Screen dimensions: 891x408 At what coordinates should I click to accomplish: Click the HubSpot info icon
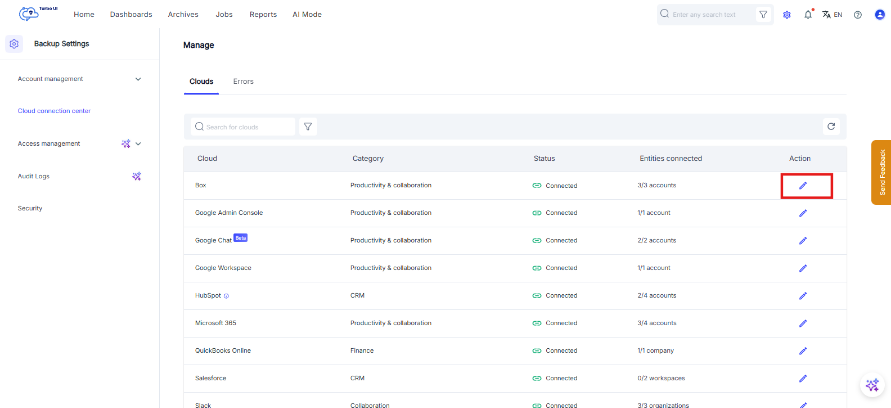(226, 295)
